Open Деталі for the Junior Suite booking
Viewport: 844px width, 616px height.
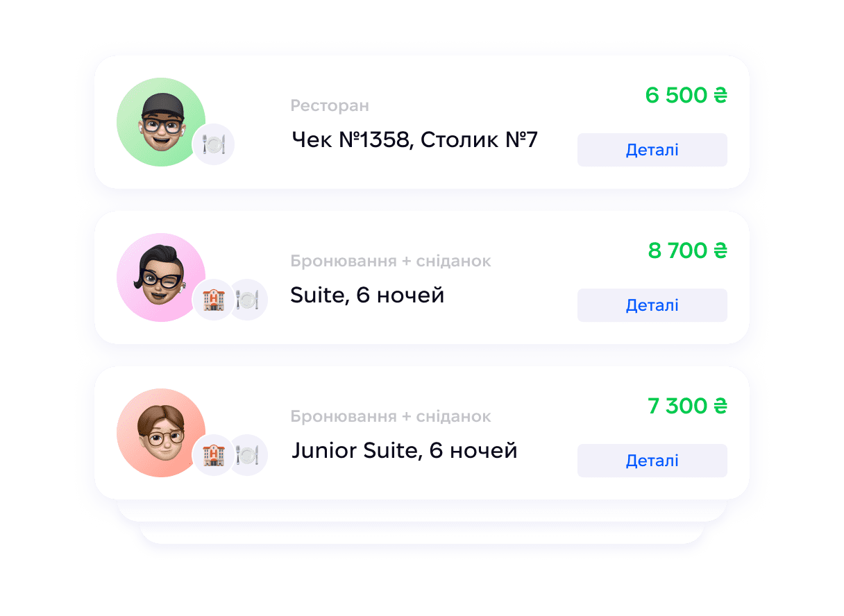tap(652, 461)
